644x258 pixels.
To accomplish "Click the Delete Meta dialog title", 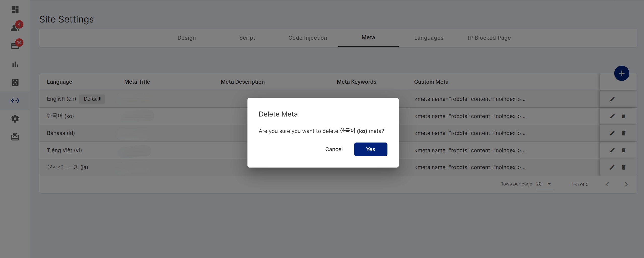I will coord(278,114).
